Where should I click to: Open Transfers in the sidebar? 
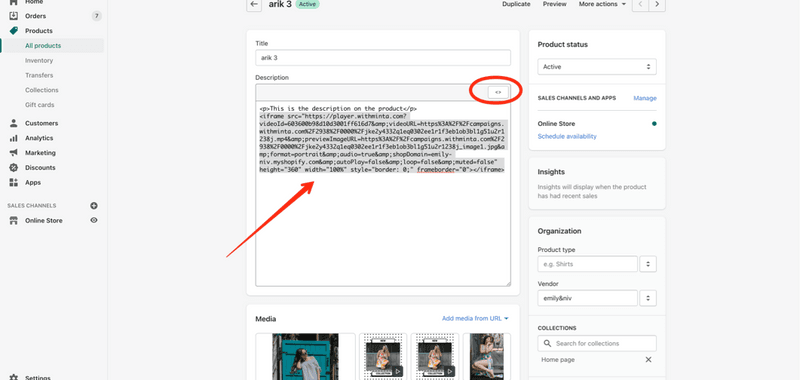click(39, 75)
